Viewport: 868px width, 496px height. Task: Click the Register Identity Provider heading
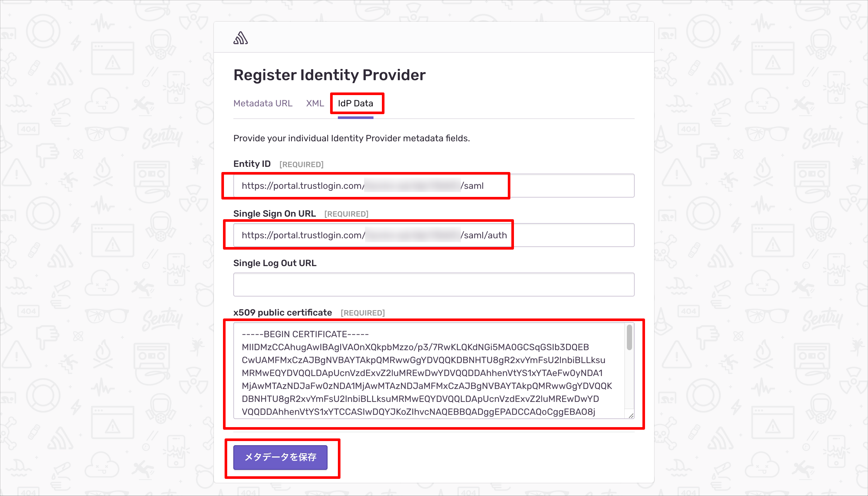329,75
